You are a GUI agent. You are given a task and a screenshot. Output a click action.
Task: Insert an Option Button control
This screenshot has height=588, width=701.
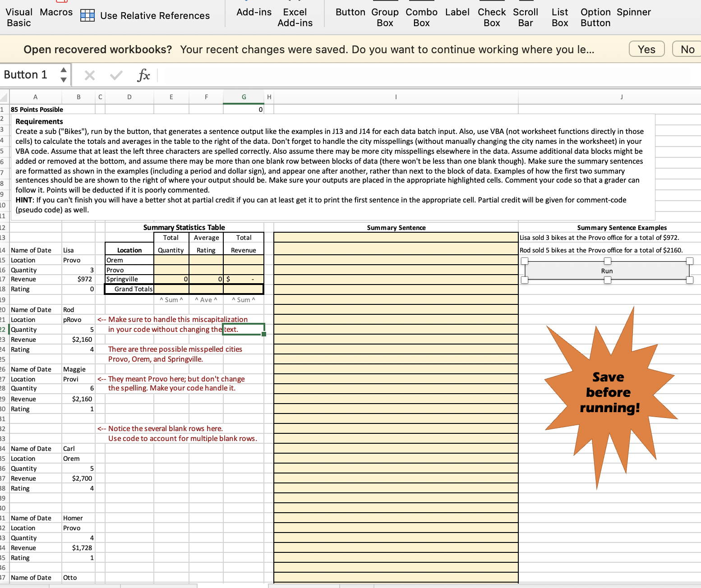[595, 17]
